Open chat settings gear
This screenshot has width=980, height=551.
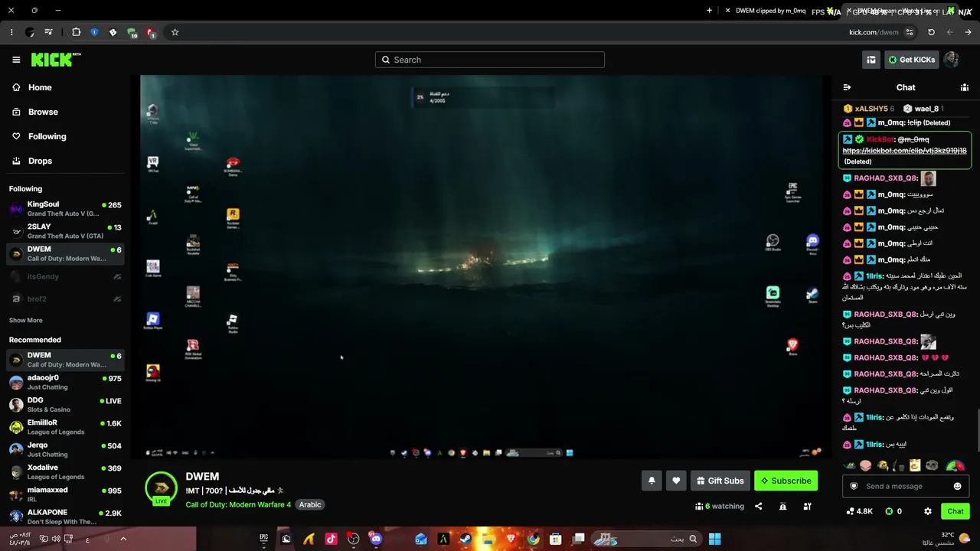click(x=928, y=511)
